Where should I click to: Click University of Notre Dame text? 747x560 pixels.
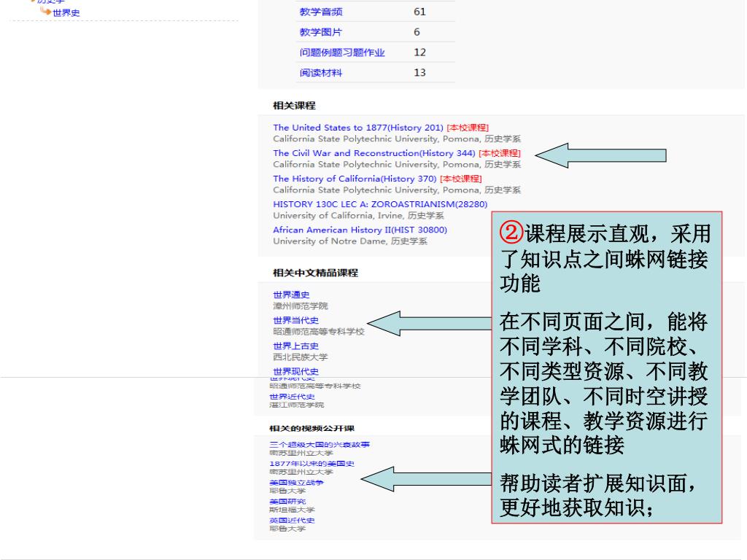point(330,241)
